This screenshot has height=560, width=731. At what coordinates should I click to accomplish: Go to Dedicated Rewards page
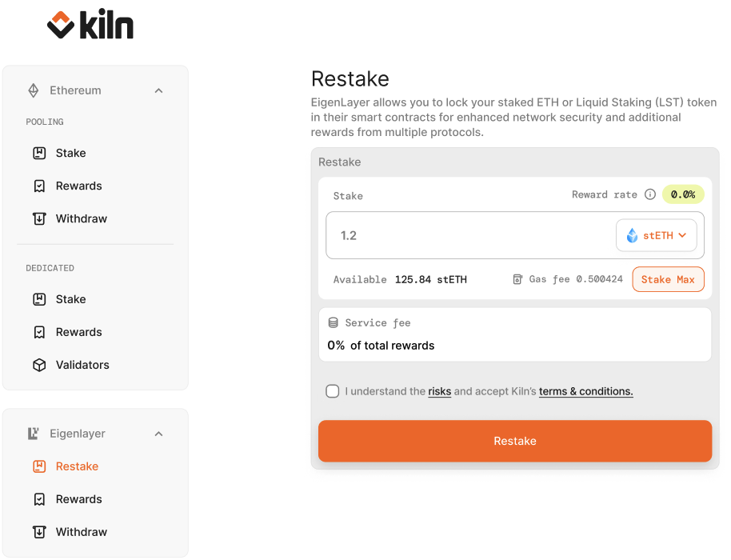(78, 332)
